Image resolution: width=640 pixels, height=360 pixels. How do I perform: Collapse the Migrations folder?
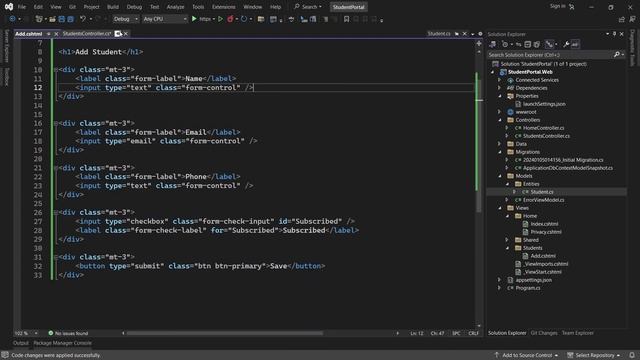500,152
